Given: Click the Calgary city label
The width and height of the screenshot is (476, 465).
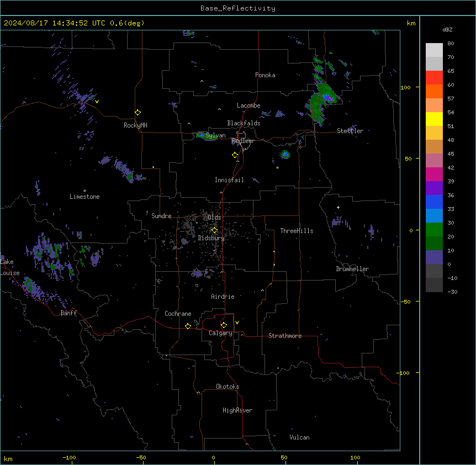Looking at the screenshot, I should [220, 333].
